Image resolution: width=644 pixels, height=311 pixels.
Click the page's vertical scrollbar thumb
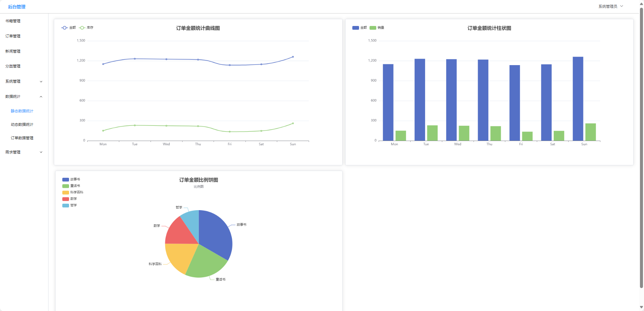point(641,147)
